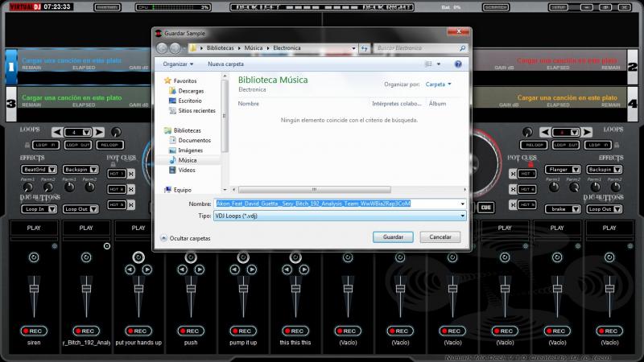Click left loop length increase arrow
The height and width of the screenshot is (362, 644).
99,132
